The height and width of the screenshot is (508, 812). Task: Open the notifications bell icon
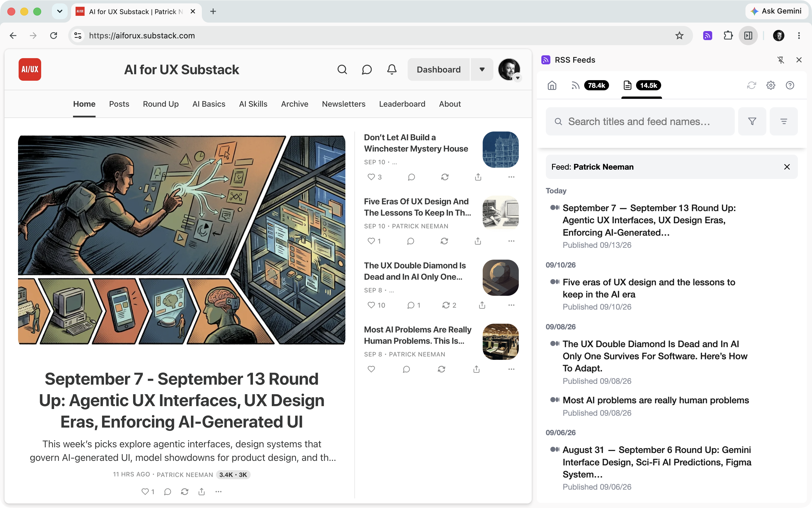tap(392, 69)
